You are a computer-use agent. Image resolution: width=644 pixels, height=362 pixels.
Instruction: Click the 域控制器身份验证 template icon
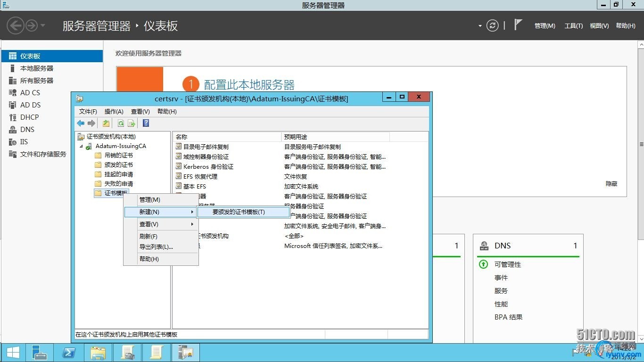click(179, 156)
